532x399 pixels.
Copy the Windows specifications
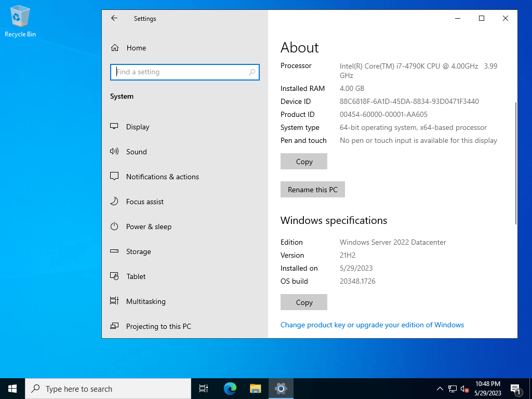coord(304,302)
